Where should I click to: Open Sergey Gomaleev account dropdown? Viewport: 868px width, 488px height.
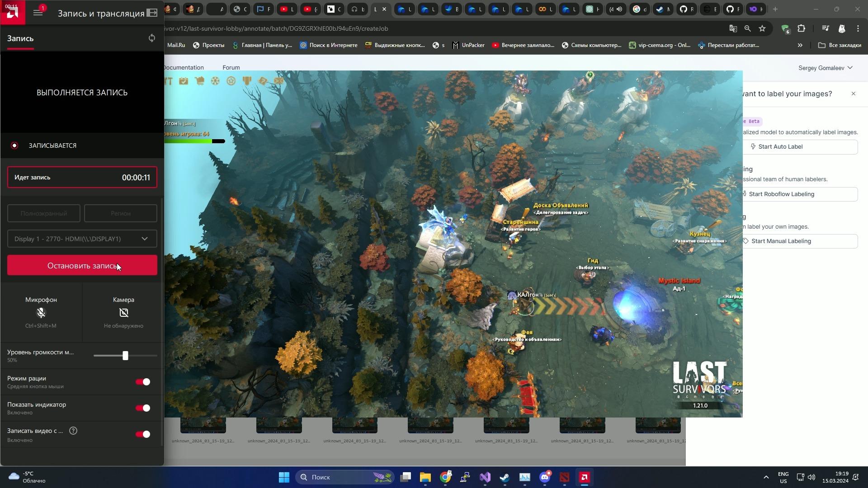click(826, 68)
